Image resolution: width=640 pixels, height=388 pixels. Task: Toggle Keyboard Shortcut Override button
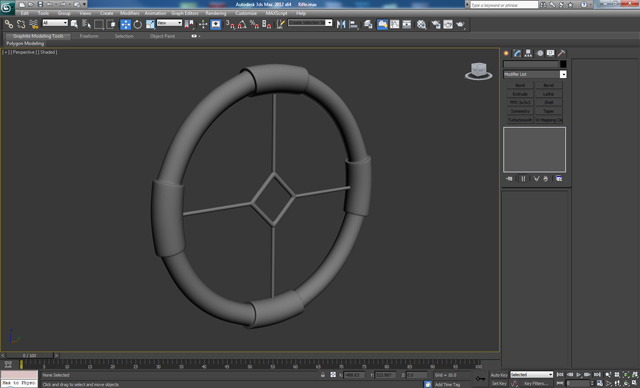click(x=216, y=24)
